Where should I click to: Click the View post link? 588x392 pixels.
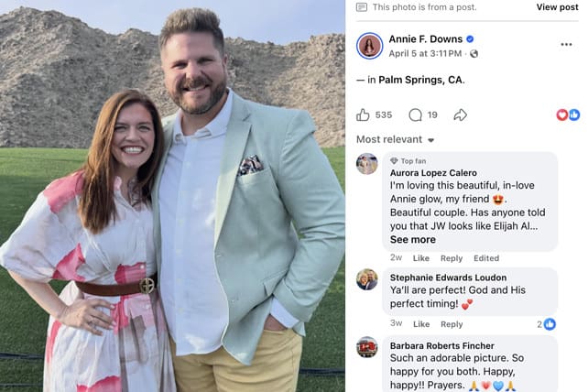(557, 7)
